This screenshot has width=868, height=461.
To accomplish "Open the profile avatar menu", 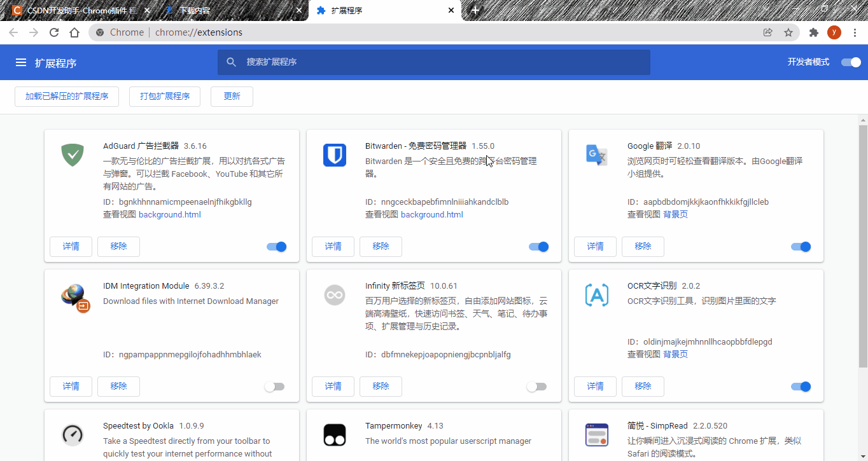I will pos(834,32).
